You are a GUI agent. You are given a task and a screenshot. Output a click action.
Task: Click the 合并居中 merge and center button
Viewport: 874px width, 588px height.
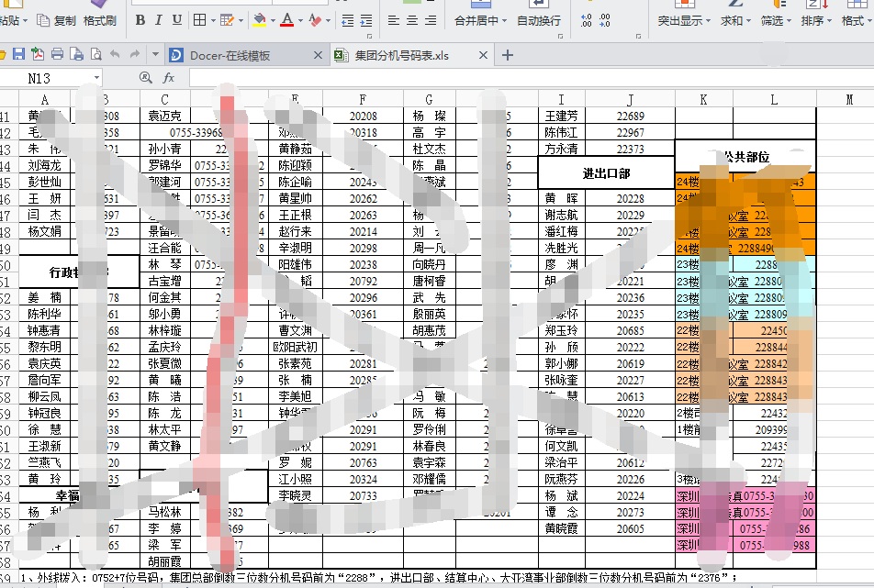(x=476, y=20)
